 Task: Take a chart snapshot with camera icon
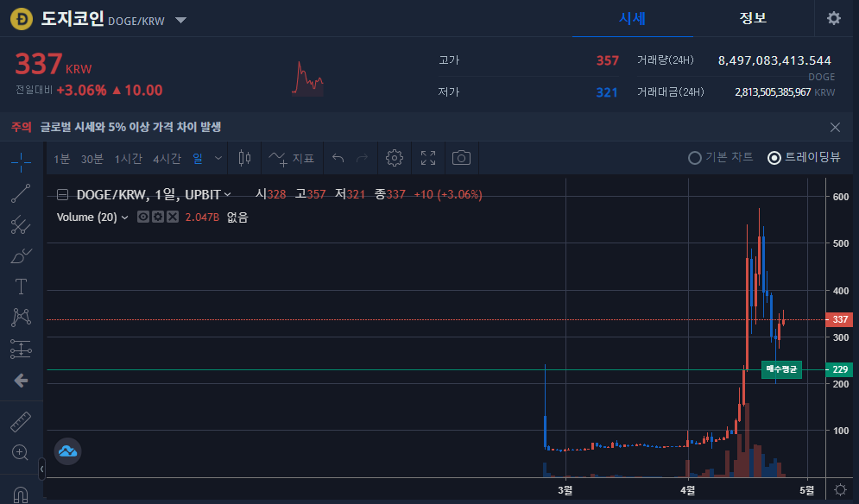pyautogui.click(x=461, y=158)
